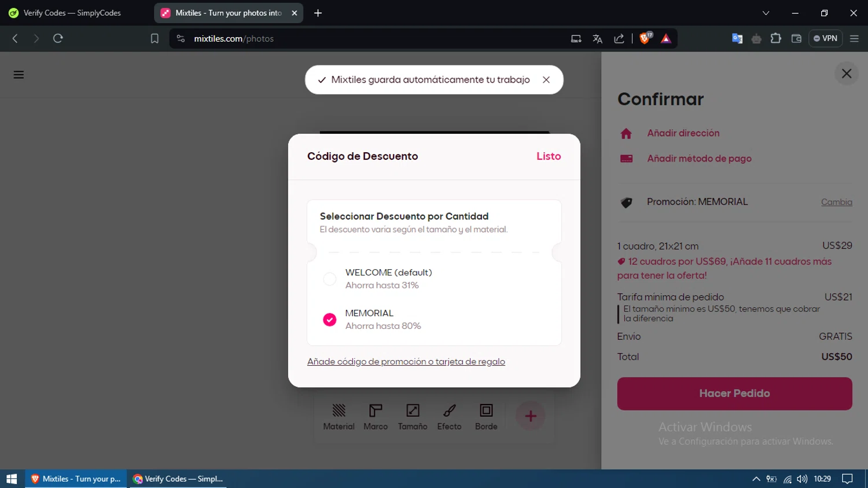Image resolution: width=868 pixels, height=488 pixels.
Task: Click Añadir dirección link
Action: [683, 133]
